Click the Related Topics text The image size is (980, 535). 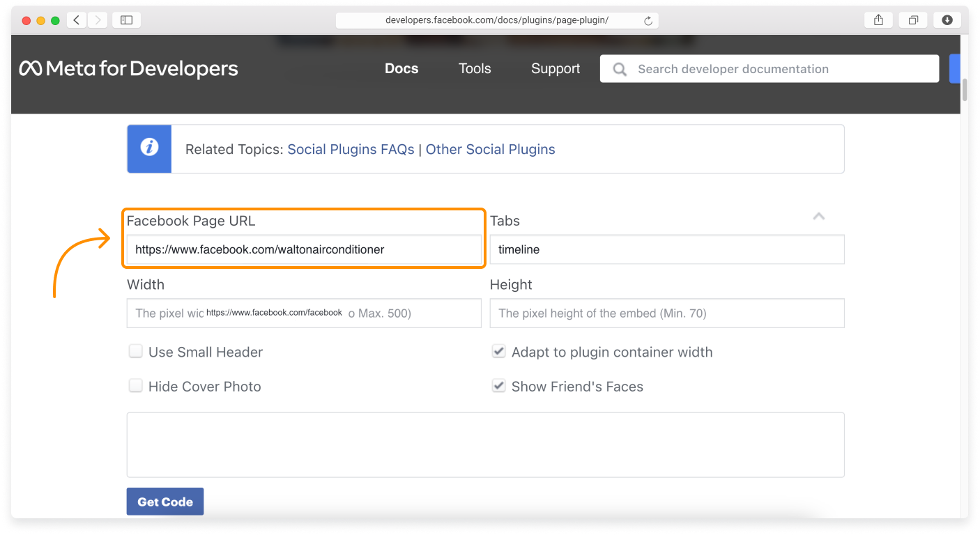pyautogui.click(x=235, y=149)
